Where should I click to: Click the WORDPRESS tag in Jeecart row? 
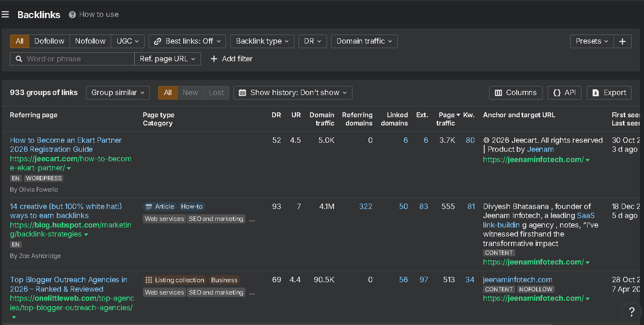(44, 178)
